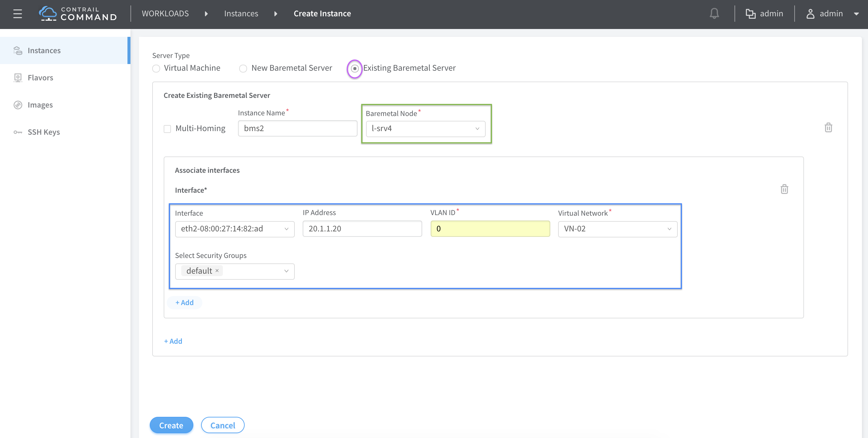This screenshot has width=868, height=438.
Task: Switch project via top bar admin label
Action: click(771, 14)
